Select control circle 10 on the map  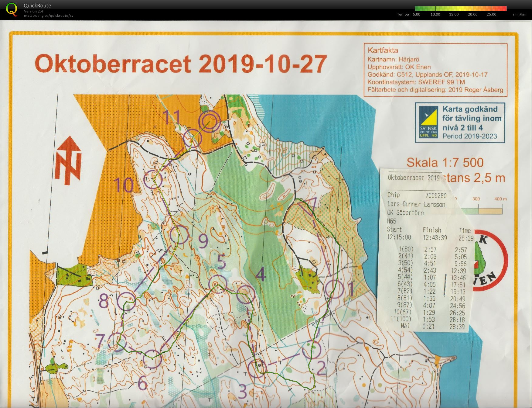pyautogui.click(x=153, y=179)
